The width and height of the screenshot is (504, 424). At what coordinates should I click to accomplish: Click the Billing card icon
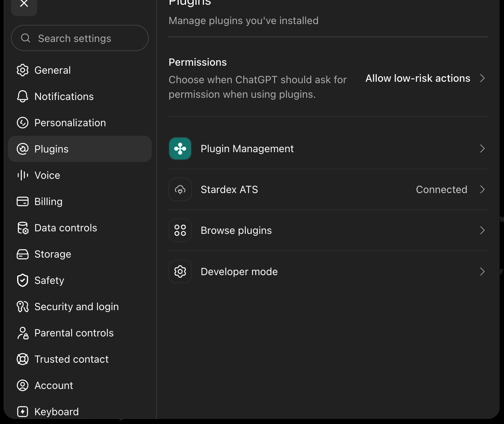[23, 201]
